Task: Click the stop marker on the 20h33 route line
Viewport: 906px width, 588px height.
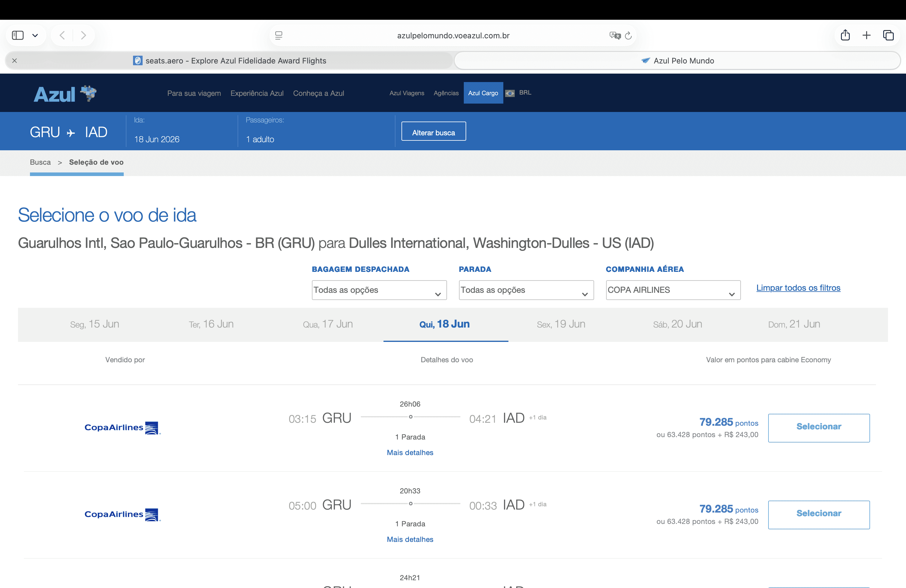Action: coord(410,504)
